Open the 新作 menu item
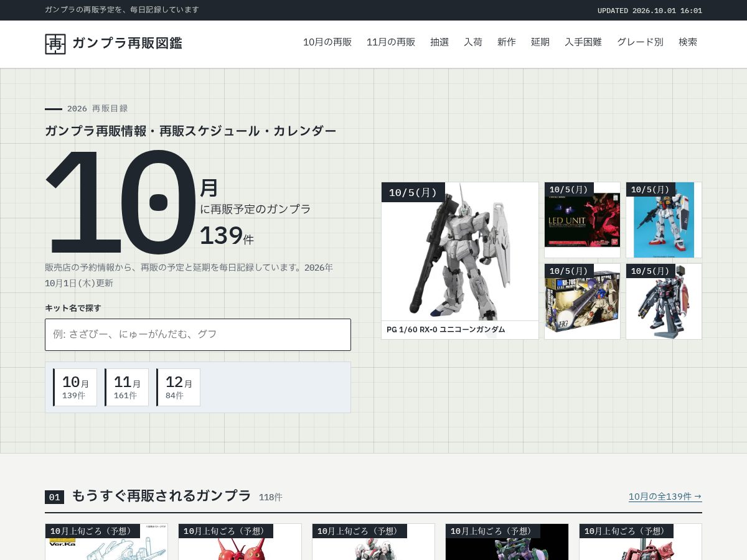Viewport: 747px width, 560px height. coord(507,42)
